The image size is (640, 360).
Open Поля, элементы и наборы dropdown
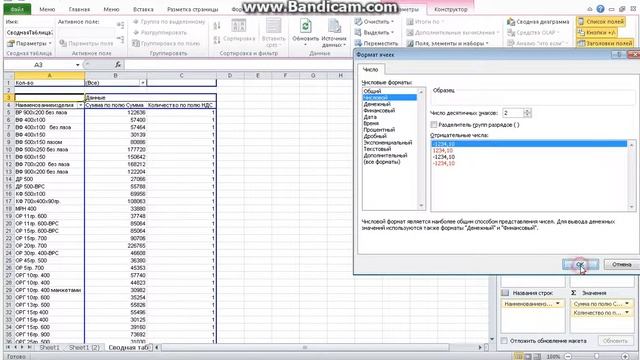pos(448,43)
